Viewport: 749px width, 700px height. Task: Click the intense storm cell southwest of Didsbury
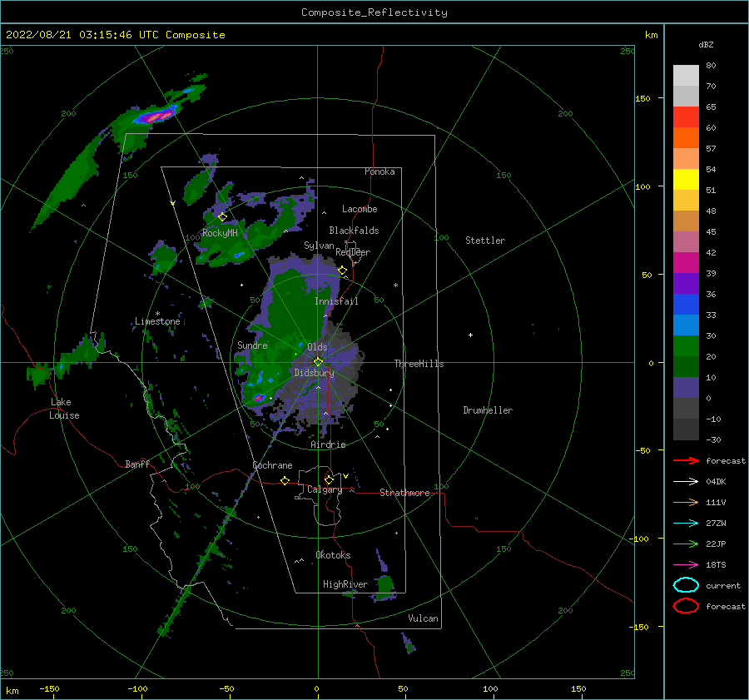260,397
